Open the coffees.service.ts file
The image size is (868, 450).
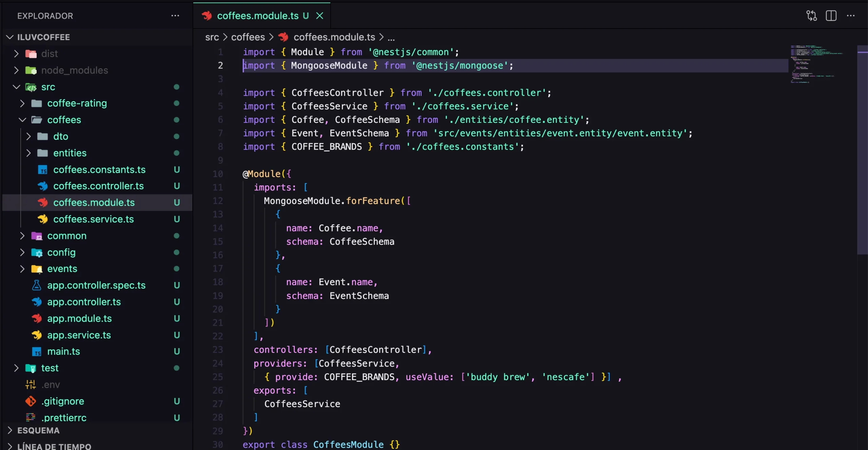[x=94, y=219]
